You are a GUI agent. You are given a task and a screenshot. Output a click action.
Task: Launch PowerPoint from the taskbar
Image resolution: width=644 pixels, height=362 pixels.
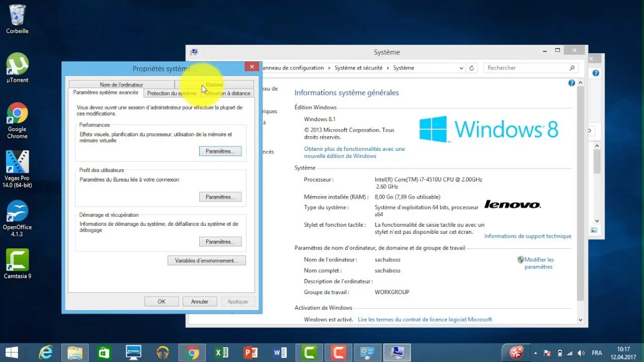pyautogui.click(x=251, y=352)
